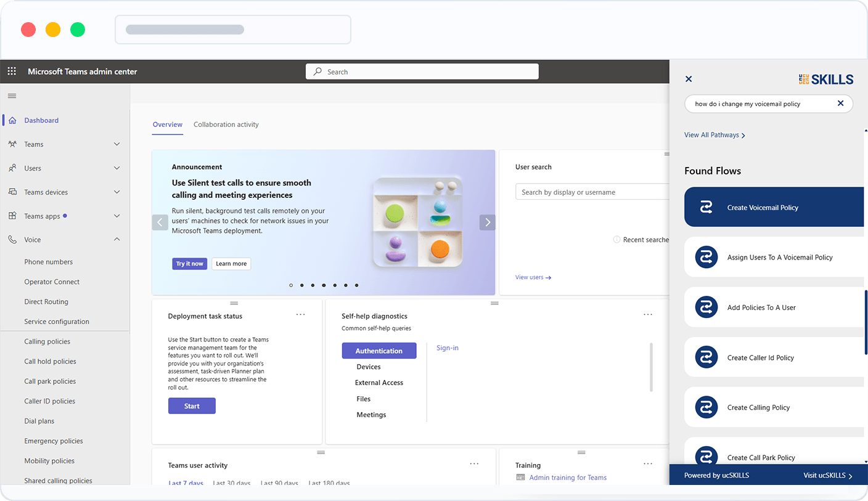
Task: Collapse the Voice section chevron
Action: (x=117, y=240)
